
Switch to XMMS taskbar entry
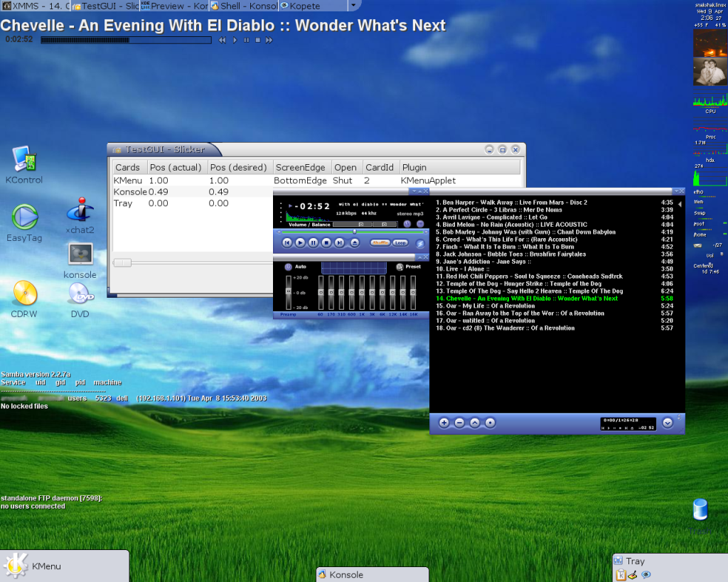pos(36,6)
